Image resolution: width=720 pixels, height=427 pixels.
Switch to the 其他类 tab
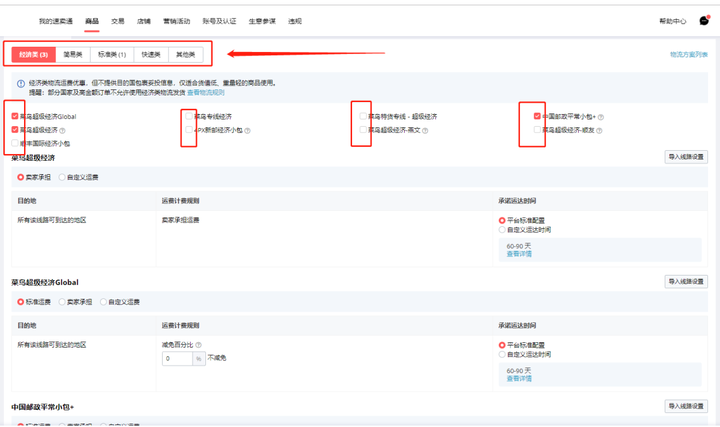(186, 54)
